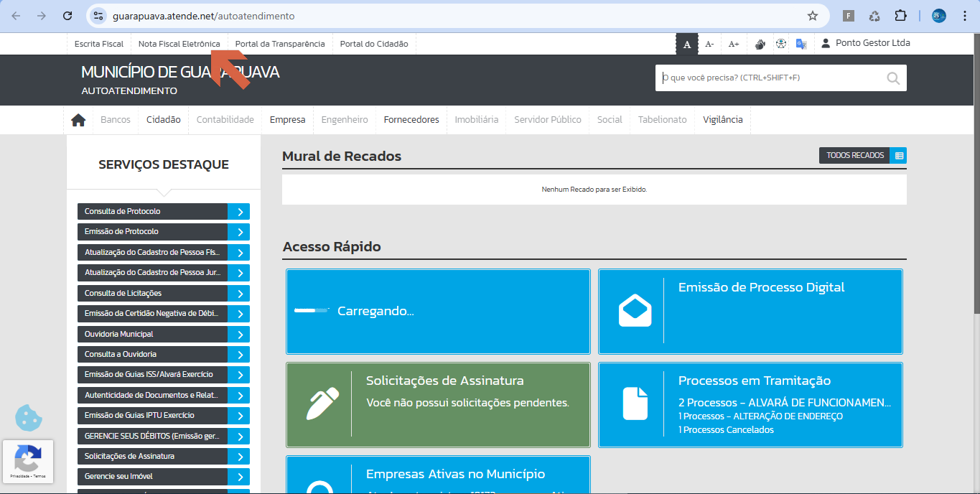The image size is (980, 494).
Task: Select the Bancos category tab
Action: [x=116, y=120]
